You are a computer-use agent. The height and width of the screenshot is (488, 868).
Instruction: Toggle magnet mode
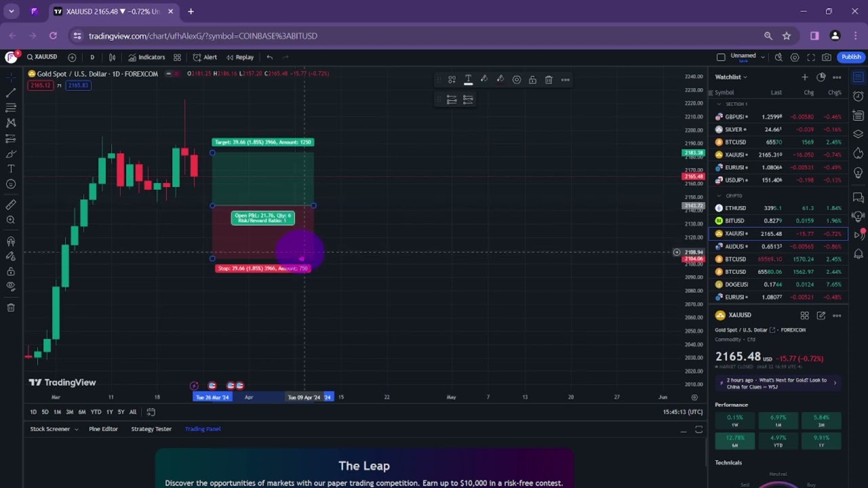(x=11, y=241)
